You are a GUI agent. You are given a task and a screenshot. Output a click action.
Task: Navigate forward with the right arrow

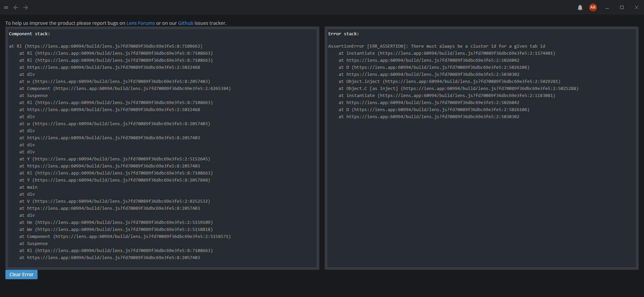click(x=25, y=7)
